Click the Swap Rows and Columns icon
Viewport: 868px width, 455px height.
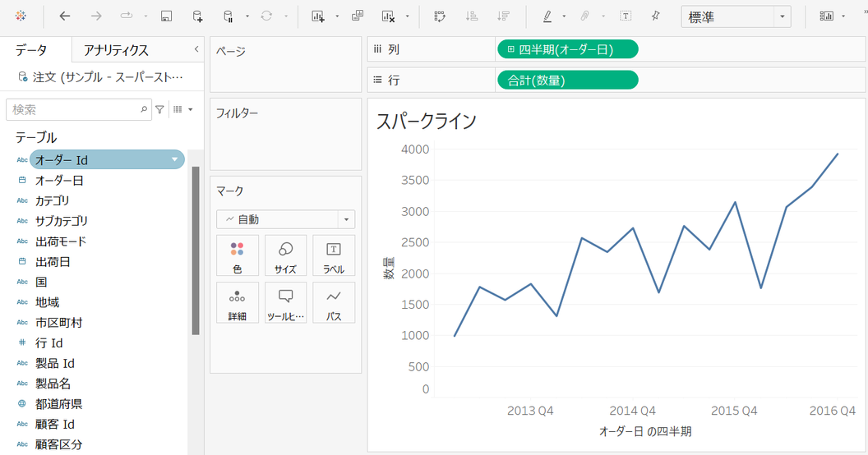pyautogui.click(x=440, y=16)
